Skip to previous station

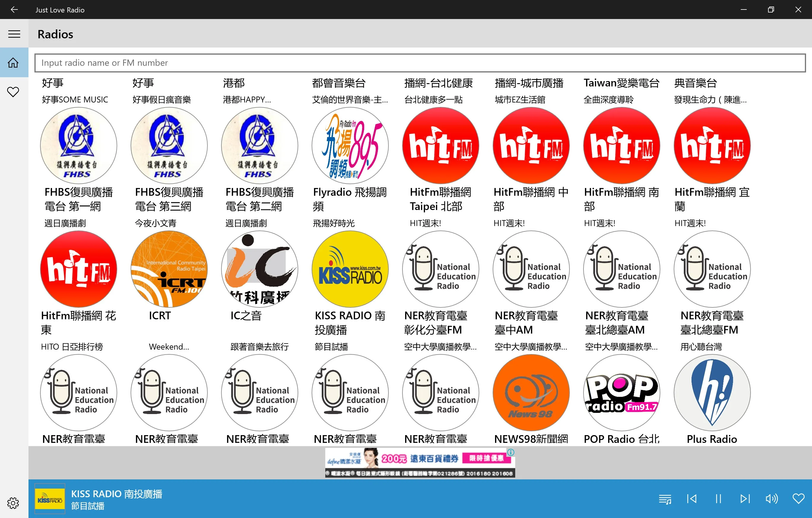[692, 499]
